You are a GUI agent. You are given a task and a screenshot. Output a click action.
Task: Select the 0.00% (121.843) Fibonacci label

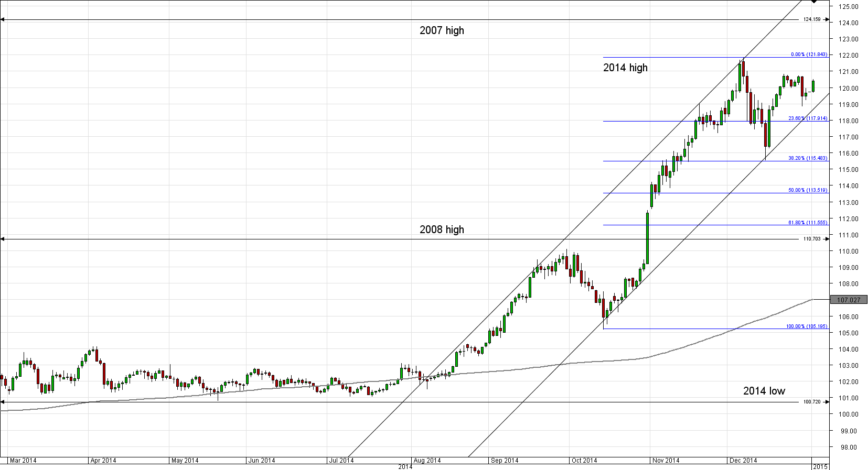[x=809, y=54]
